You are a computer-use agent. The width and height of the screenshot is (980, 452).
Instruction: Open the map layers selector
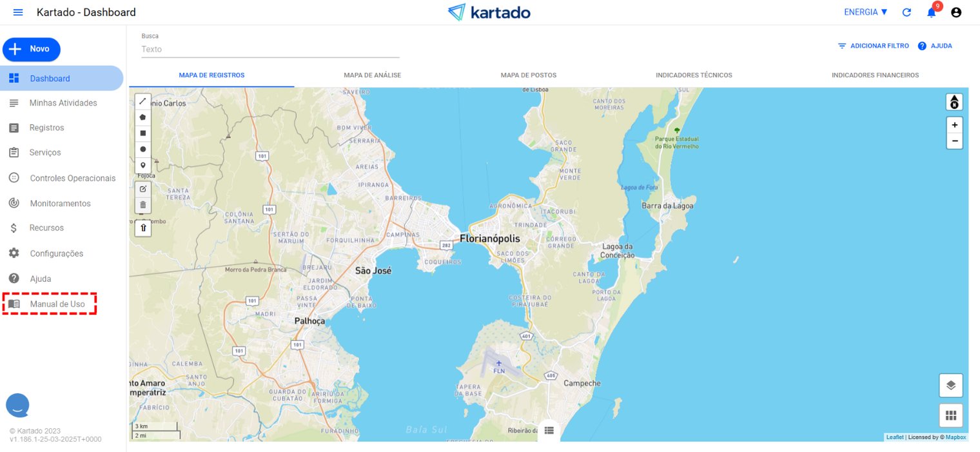tap(951, 385)
